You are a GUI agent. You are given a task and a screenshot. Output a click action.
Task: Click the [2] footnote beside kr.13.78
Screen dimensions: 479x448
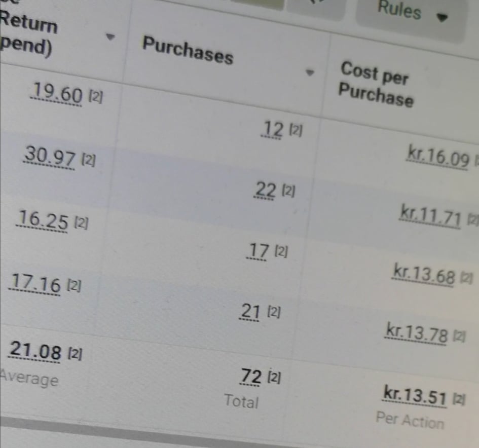[x=459, y=337]
